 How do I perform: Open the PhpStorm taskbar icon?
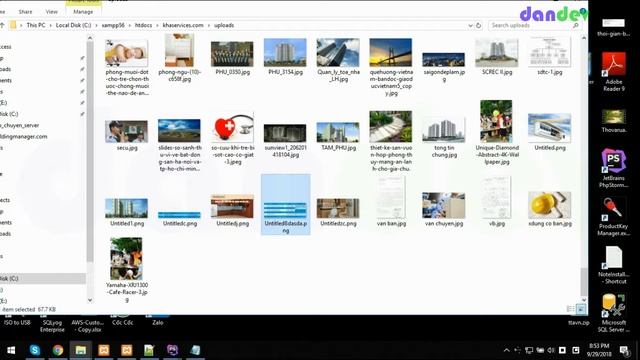(x=172, y=350)
